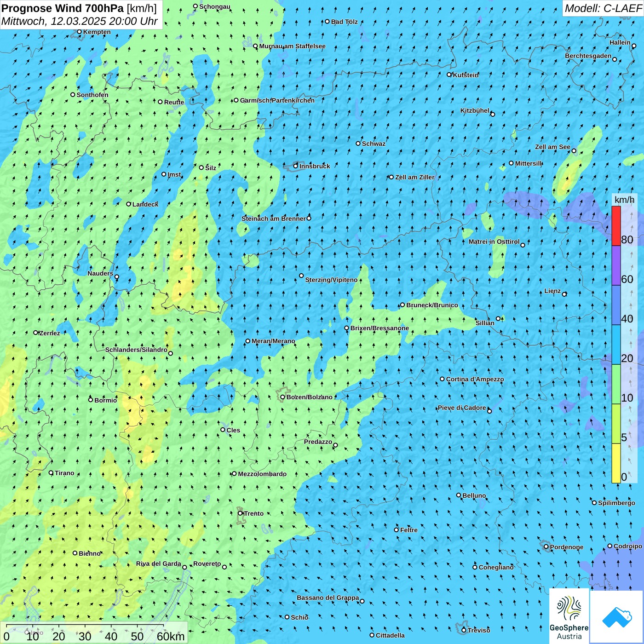Click the Mezzolombardo label
Screen dimensions: 644x644
pos(262,474)
